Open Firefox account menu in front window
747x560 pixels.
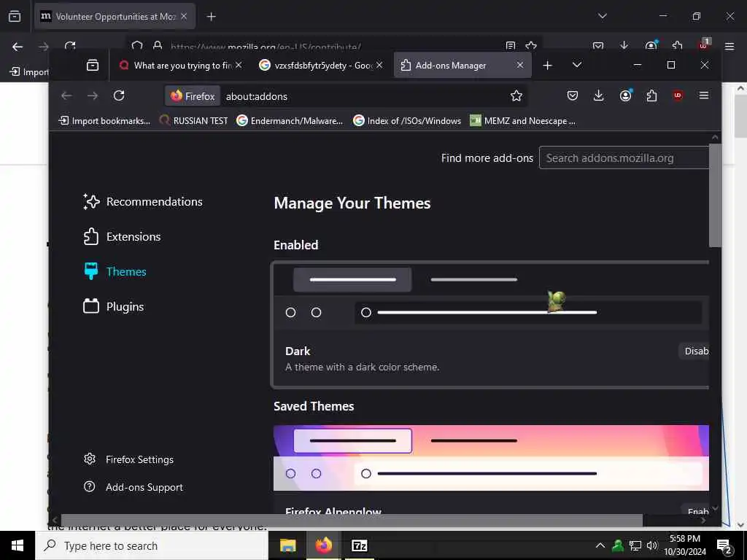pyautogui.click(x=625, y=96)
